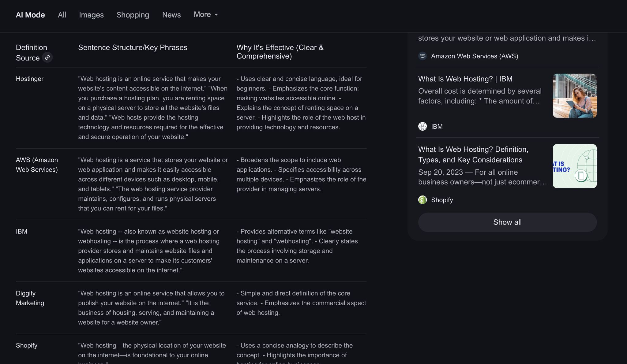The width and height of the screenshot is (627, 364).
Task: Click the Hostinger definition quote text
Action: (153, 108)
